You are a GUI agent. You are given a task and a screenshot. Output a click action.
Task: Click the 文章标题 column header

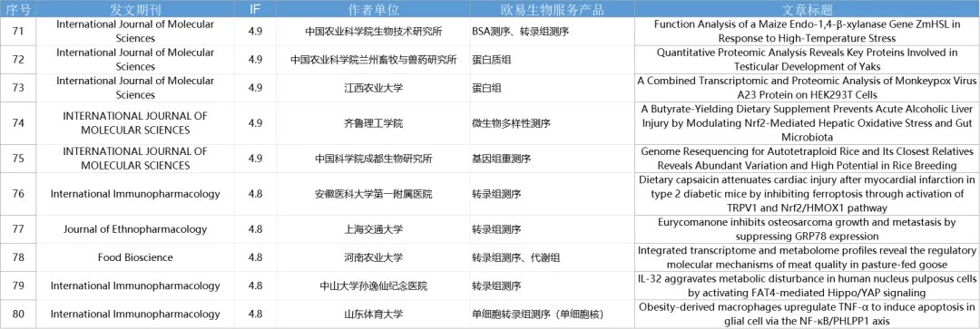tap(807, 9)
